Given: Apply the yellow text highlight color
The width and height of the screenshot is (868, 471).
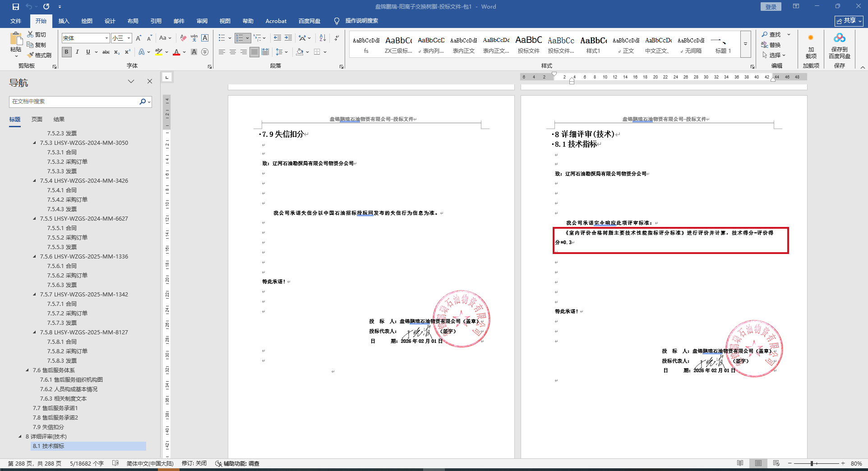Looking at the screenshot, I should click(x=158, y=52).
